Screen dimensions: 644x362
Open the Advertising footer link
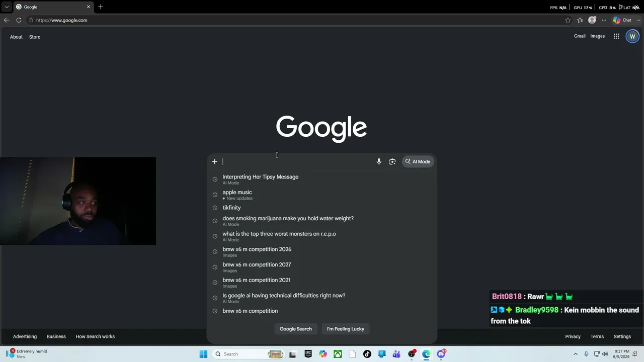coord(25,336)
